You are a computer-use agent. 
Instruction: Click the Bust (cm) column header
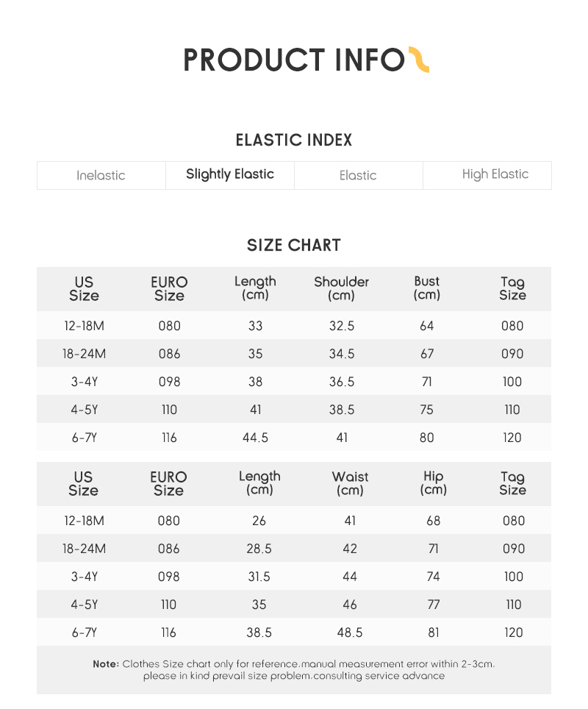426,288
